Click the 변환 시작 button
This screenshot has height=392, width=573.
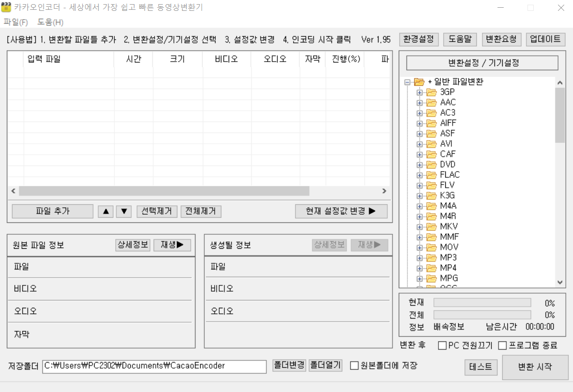click(x=535, y=367)
